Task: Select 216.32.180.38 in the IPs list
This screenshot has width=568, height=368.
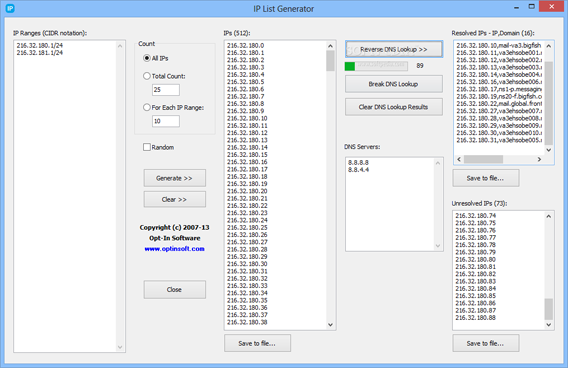Action: click(x=247, y=322)
